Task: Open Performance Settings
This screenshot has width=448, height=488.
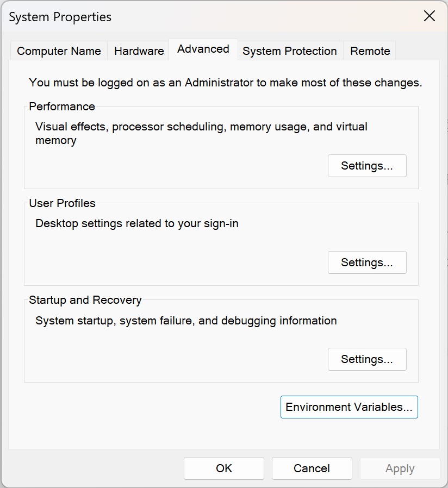Action: click(367, 166)
